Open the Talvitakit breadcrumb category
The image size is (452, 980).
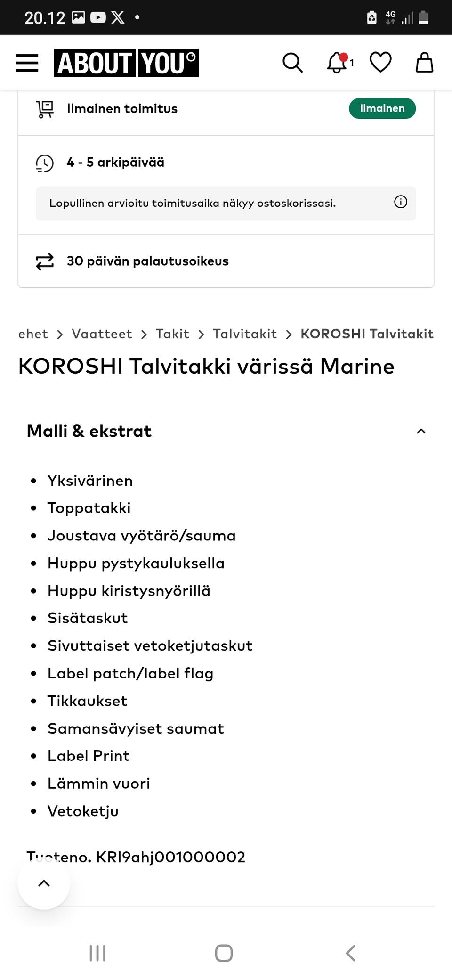244,334
